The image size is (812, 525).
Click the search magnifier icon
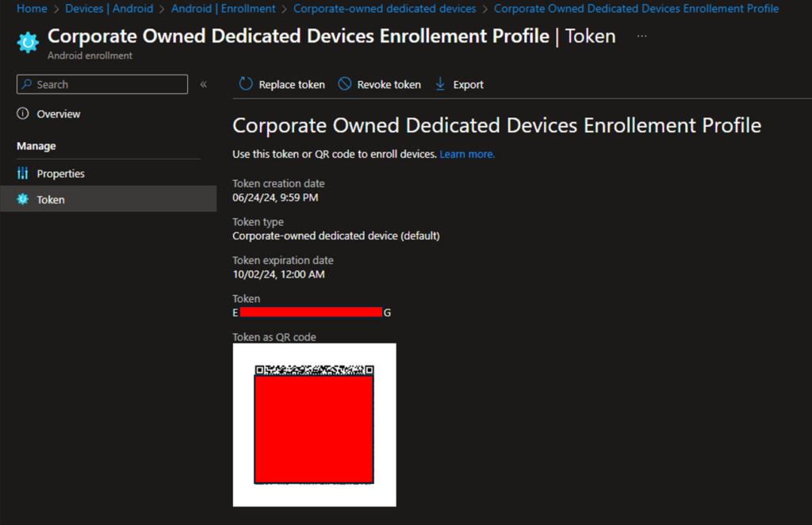point(27,84)
